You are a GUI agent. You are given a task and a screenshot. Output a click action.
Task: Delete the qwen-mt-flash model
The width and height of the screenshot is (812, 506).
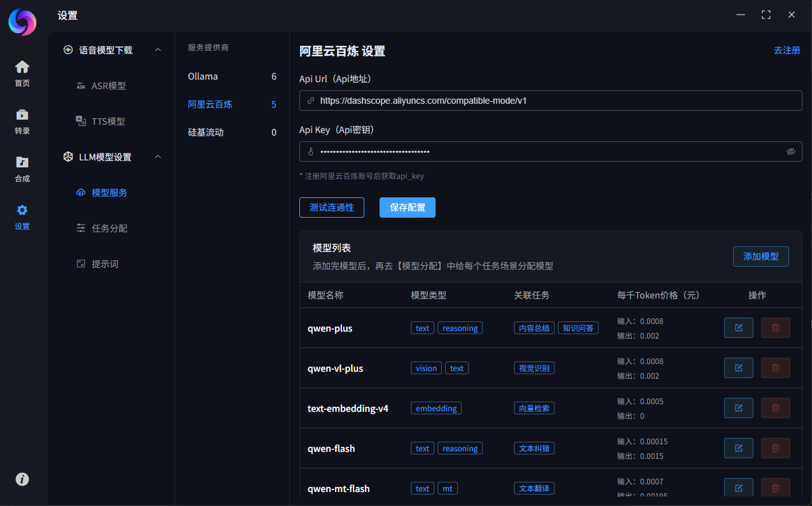[776, 488]
